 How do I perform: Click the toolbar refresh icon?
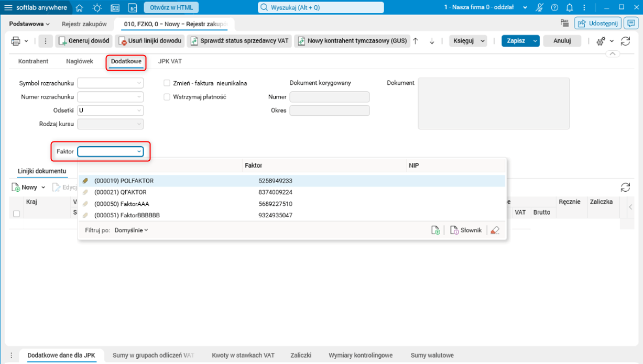[625, 41]
